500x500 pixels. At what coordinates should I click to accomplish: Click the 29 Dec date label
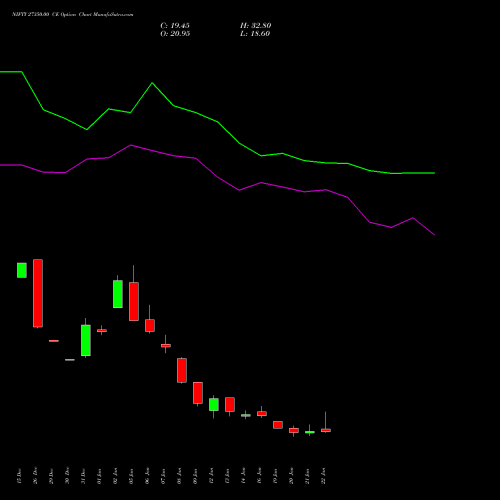point(51,476)
